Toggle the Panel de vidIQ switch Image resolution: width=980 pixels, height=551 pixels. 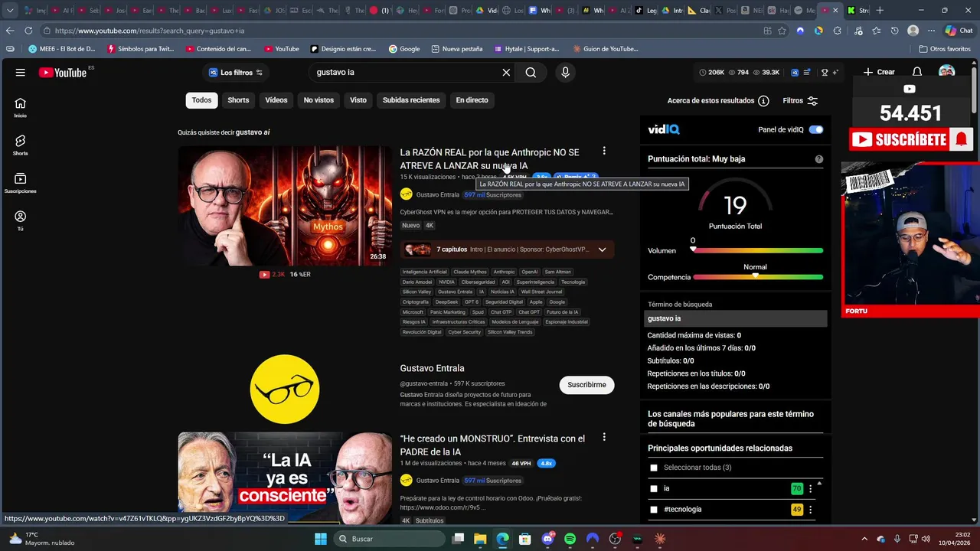click(816, 129)
